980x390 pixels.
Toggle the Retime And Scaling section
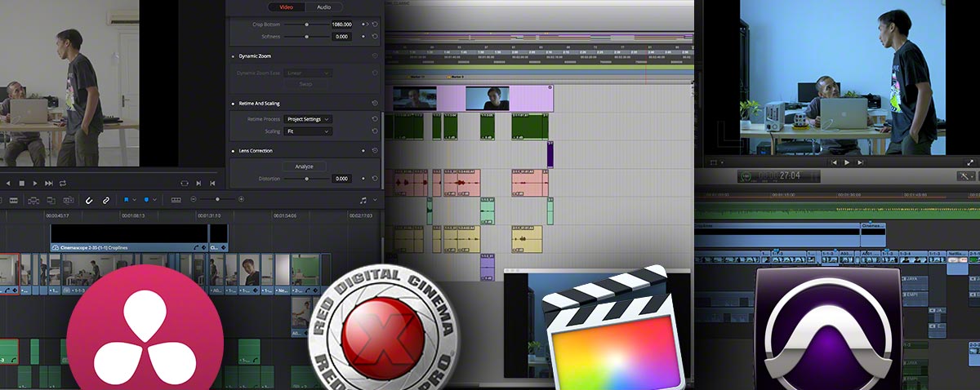(x=233, y=104)
